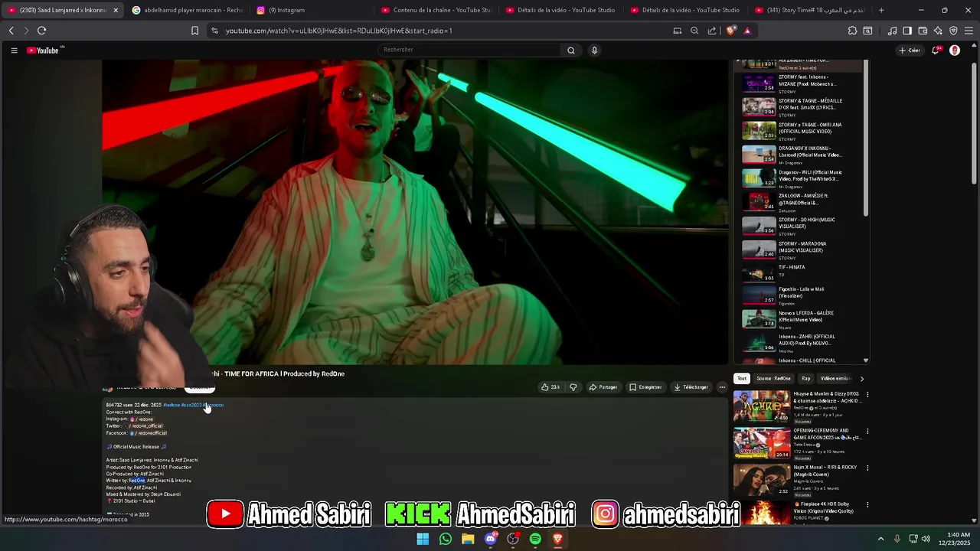Open more actions ellipsis under the video

point(722,387)
